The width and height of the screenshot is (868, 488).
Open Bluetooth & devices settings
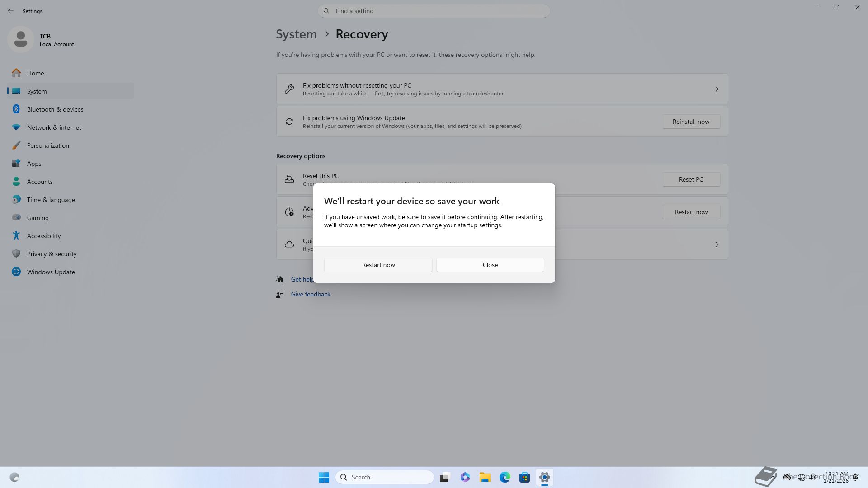[x=55, y=109]
